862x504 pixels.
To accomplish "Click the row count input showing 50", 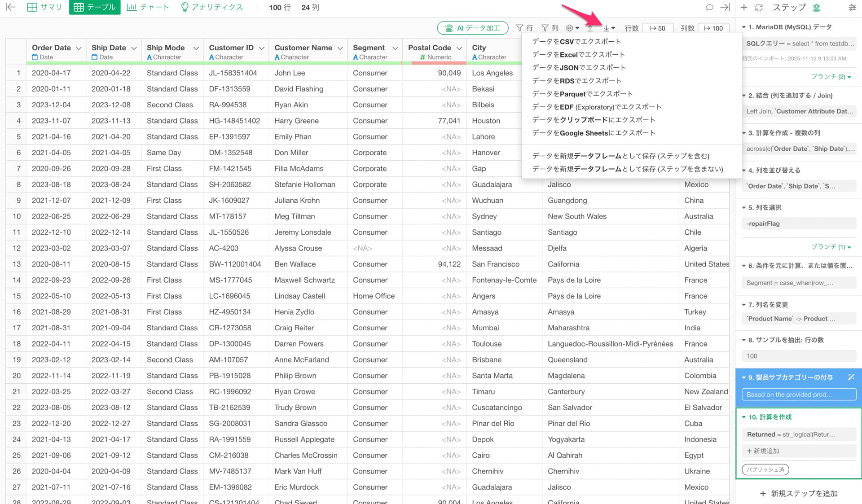I will click(657, 28).
